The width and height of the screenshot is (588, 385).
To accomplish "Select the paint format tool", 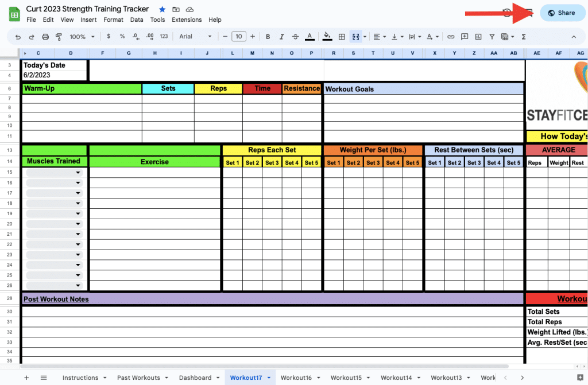I will coord(59,37).
